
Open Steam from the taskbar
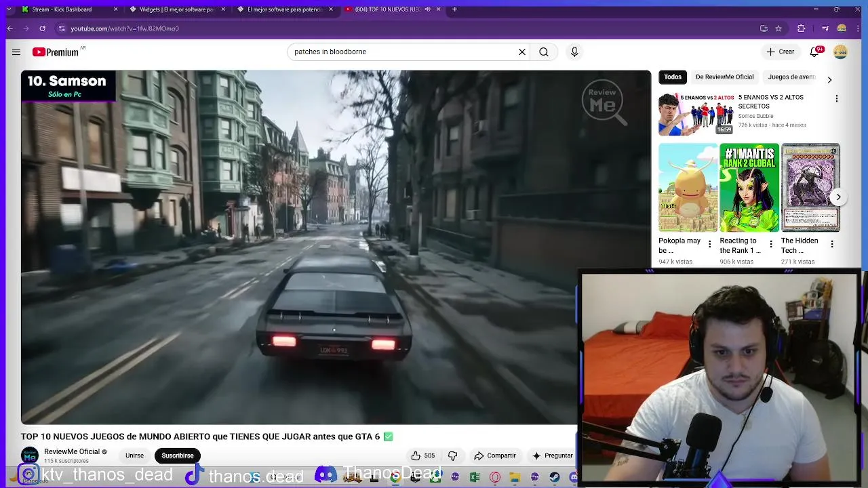point(554,477)
